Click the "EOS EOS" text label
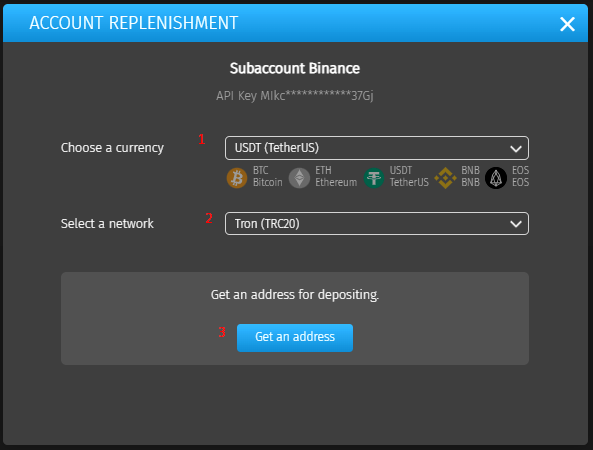The height and width of the screenshot is (450, 593). tap(520, 176)
